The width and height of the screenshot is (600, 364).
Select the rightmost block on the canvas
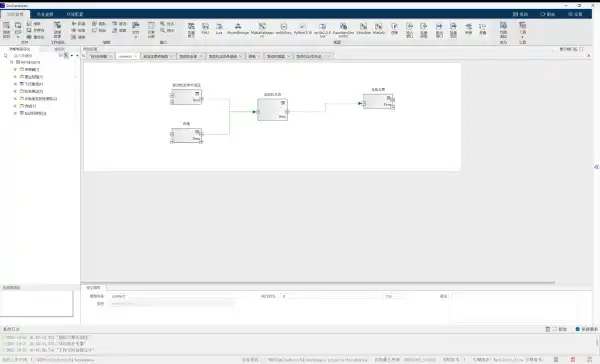click(378, 101)
